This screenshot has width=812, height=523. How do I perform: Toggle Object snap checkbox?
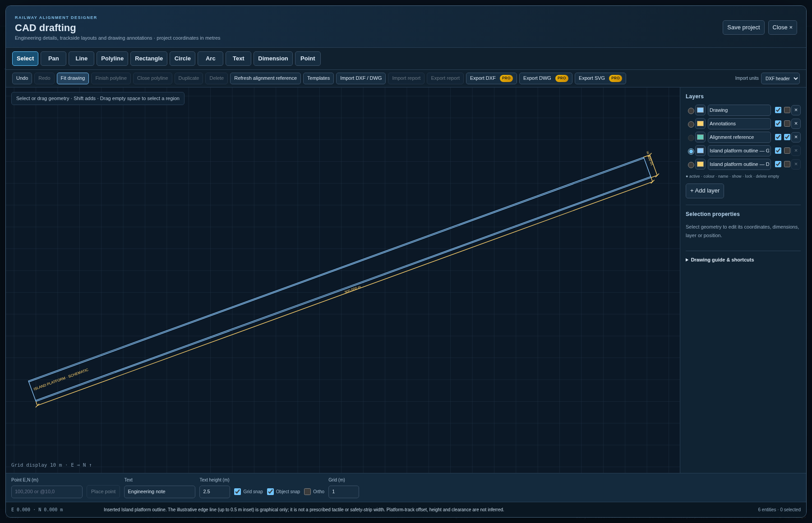tap(270, 492)
